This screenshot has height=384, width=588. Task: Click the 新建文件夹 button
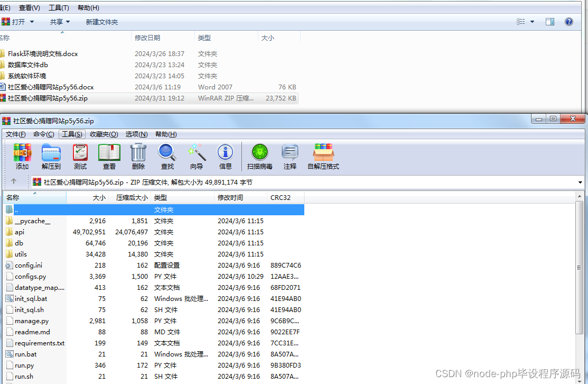(x=100, y=22)
